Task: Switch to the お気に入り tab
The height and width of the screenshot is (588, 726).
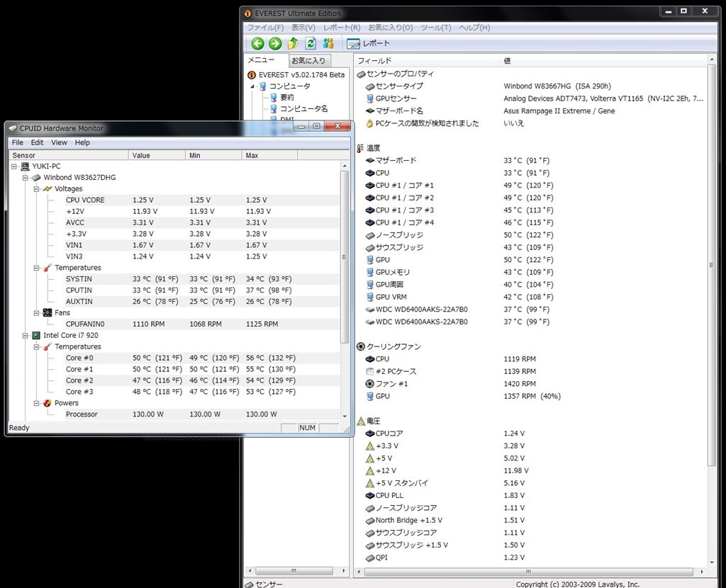Action: [x=308, y=61]
